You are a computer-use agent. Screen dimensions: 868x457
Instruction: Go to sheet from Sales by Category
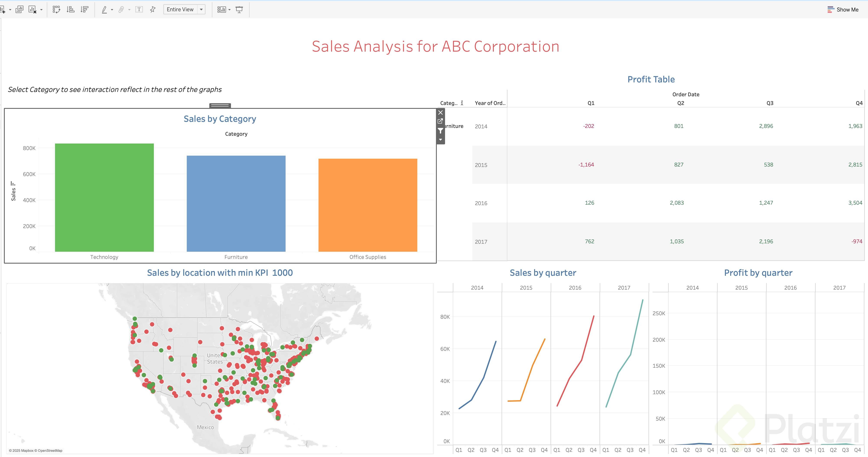(x=441, y=121)
